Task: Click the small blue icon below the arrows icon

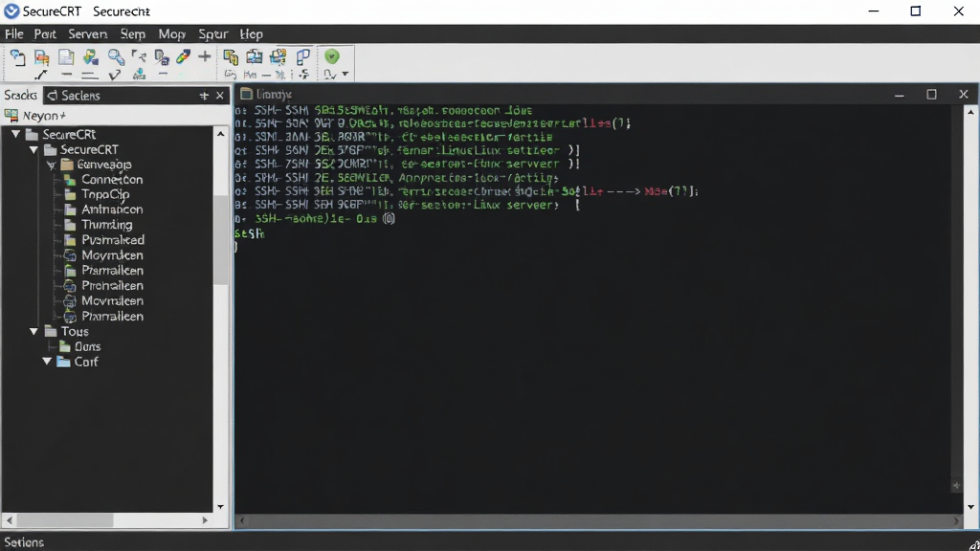Action: pyautogui.click(x=140, y=75)
